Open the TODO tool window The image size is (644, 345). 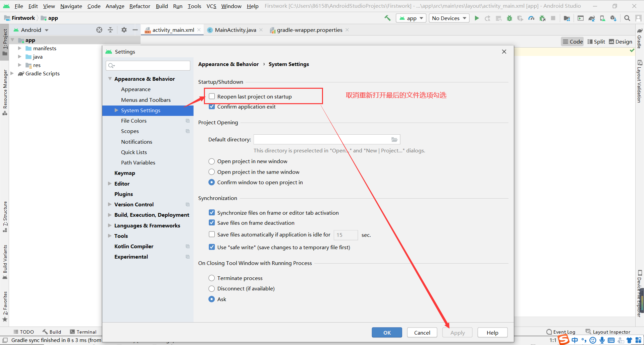pos(23,332)
